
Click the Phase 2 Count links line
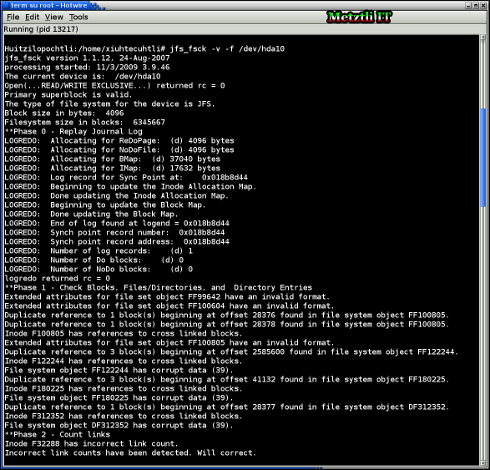pyautogui.click(x=57, y=434)
